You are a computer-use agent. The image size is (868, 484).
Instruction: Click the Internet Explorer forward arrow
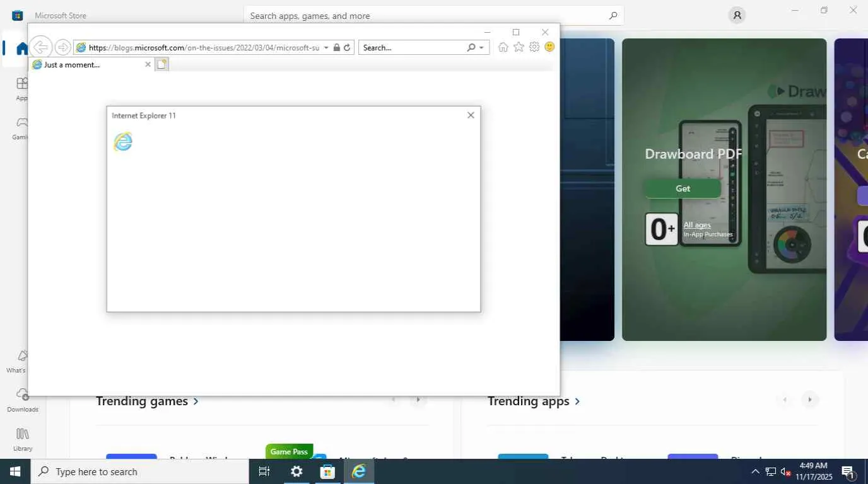tap(62, 47)
